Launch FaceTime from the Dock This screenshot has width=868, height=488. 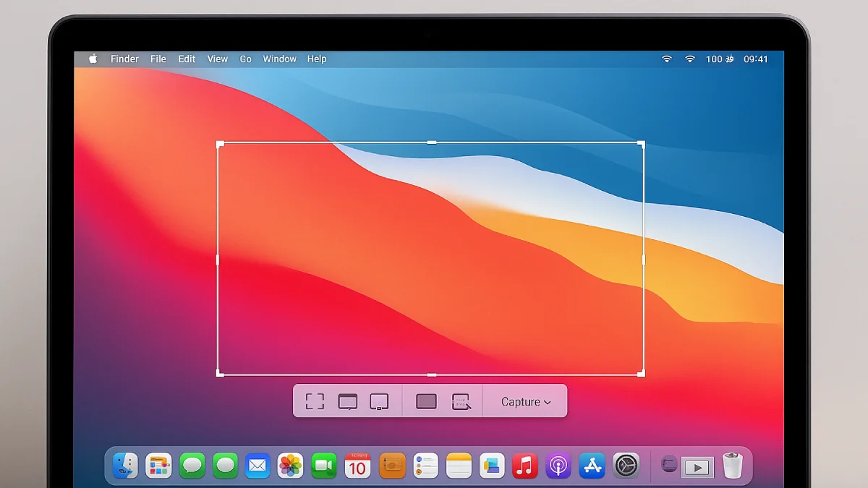click(324, 466)
